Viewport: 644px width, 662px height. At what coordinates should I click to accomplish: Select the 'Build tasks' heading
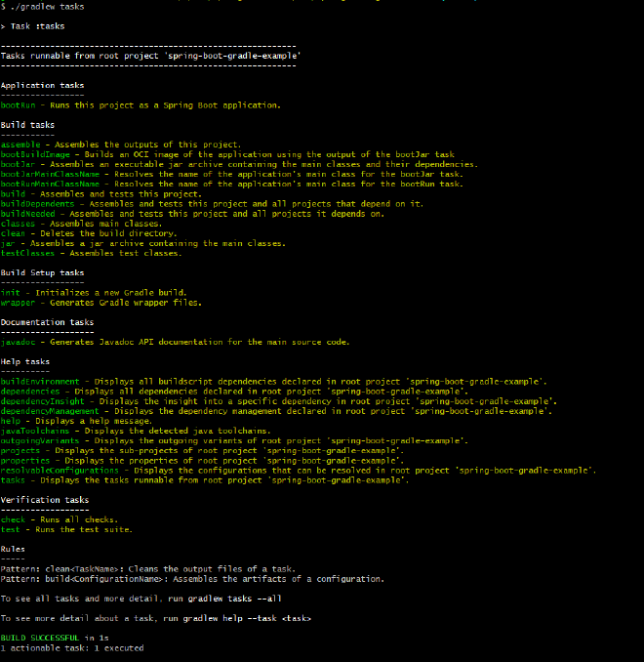27,125
